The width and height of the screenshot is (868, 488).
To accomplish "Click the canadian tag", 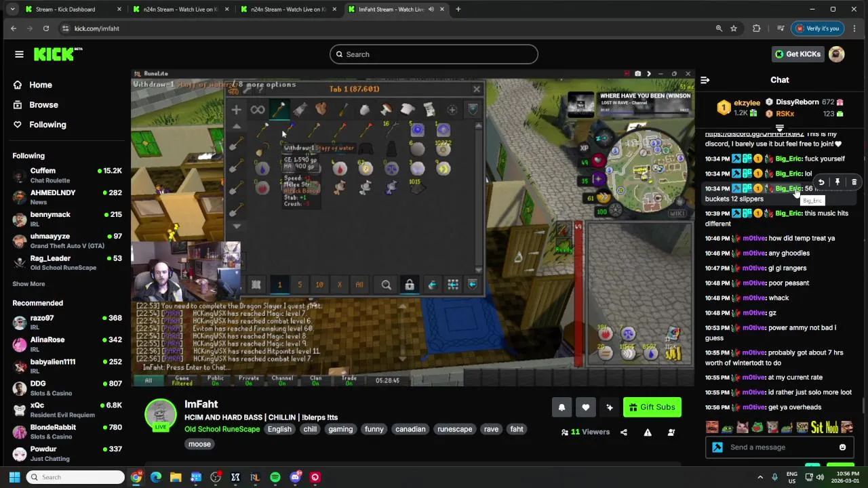I will [x=410, y=429].
